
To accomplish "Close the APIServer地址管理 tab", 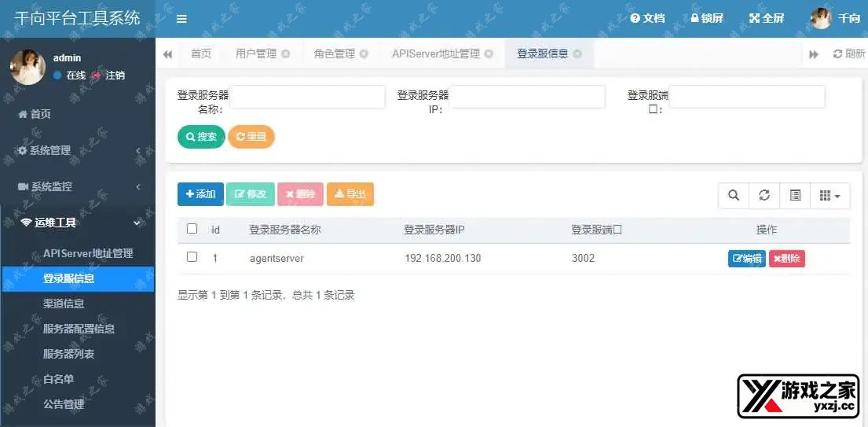I will (x=489, y=54).
